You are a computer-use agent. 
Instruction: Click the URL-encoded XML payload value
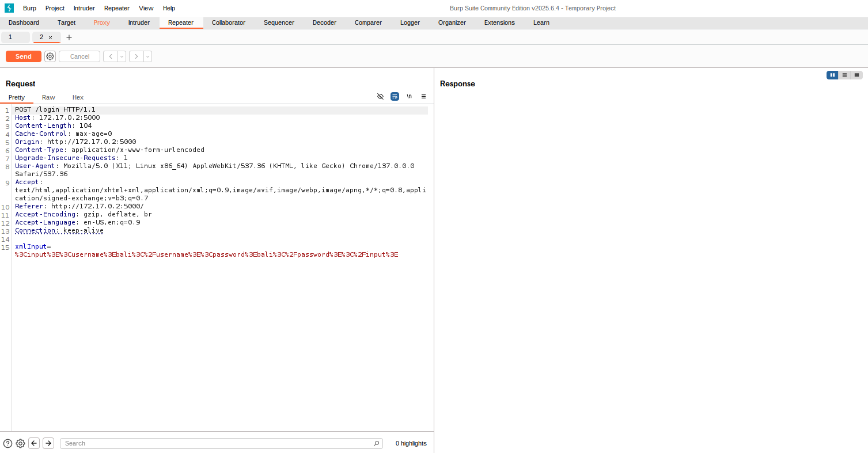tap(207, 254)
